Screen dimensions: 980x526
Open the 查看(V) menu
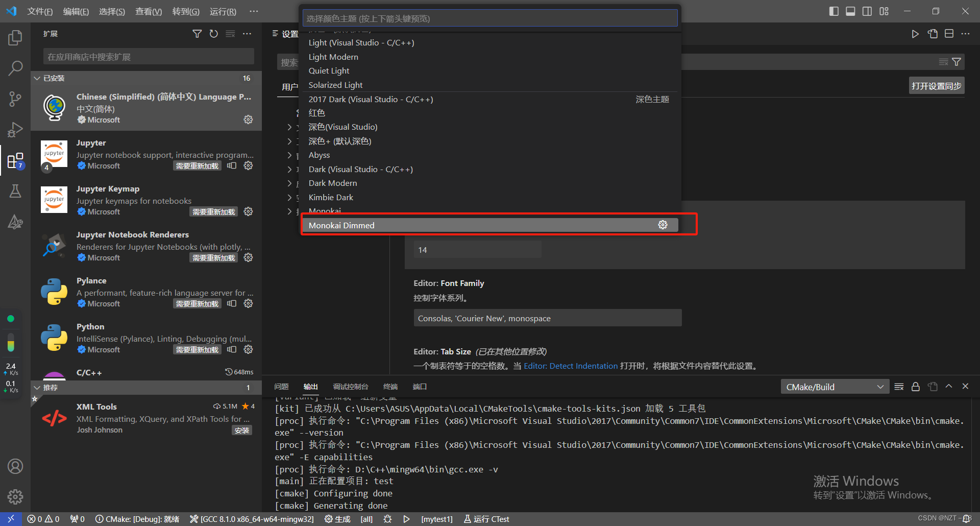click(149, 11)
